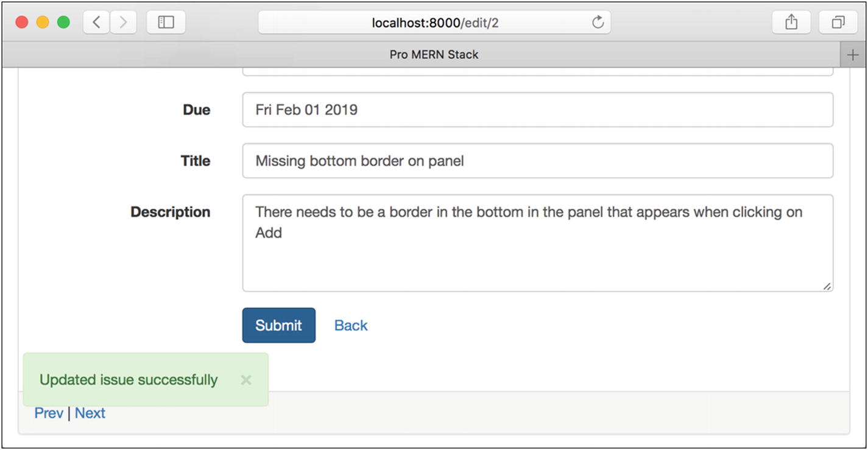
Task: Open a new tab with plus button
Action: tap(853, 55)
